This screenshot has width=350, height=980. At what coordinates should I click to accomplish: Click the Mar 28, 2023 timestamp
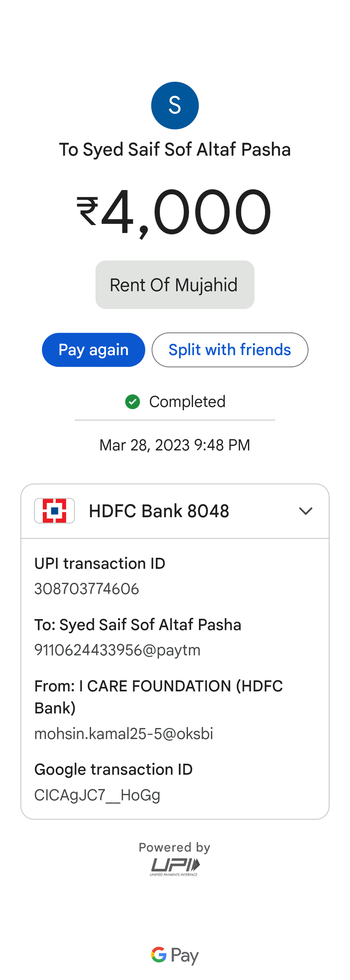[x=175, y=445]
